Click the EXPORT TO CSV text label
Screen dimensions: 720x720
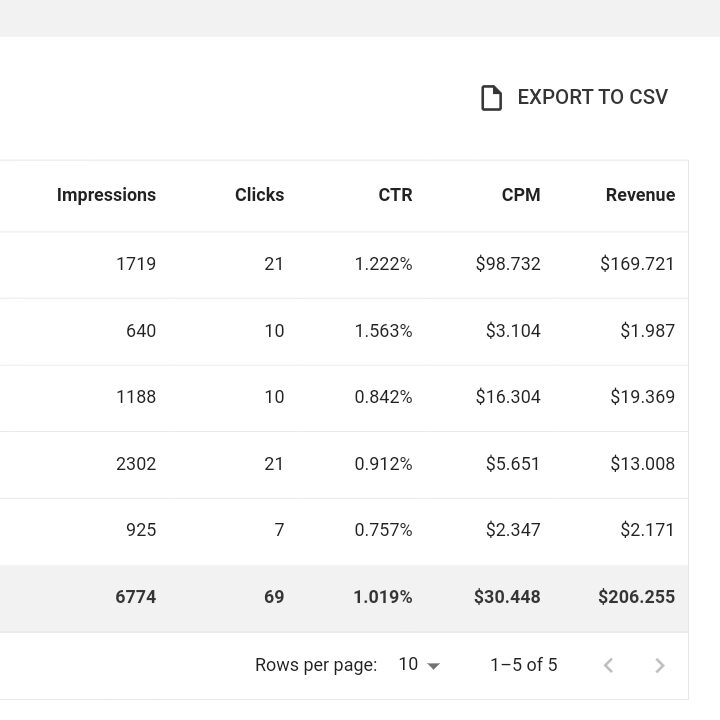click(x=592, y=97)
